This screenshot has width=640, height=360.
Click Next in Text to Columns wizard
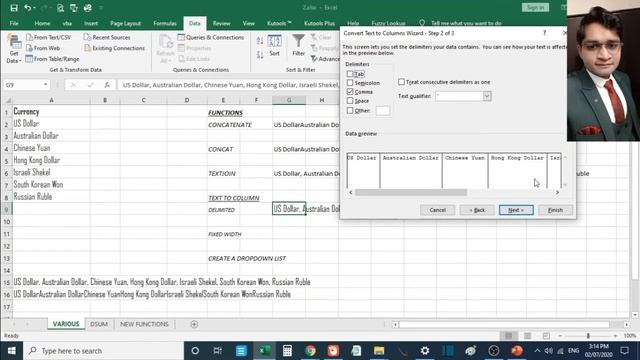[516, 210]
